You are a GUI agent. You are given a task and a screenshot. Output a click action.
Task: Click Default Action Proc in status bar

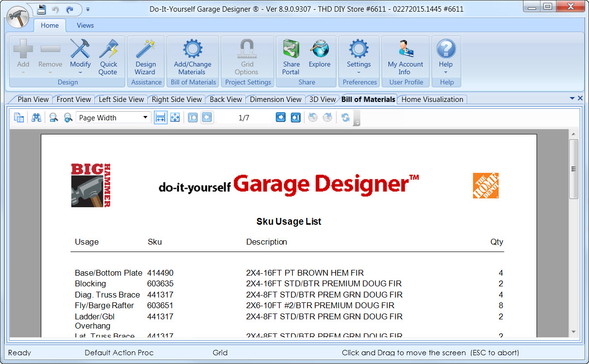[119, 353]
